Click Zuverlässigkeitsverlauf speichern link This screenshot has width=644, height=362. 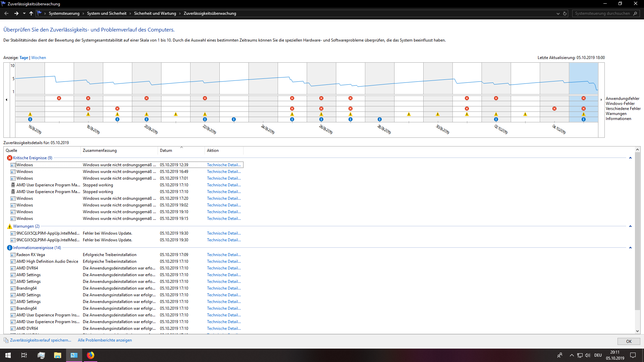coord(41,340)
